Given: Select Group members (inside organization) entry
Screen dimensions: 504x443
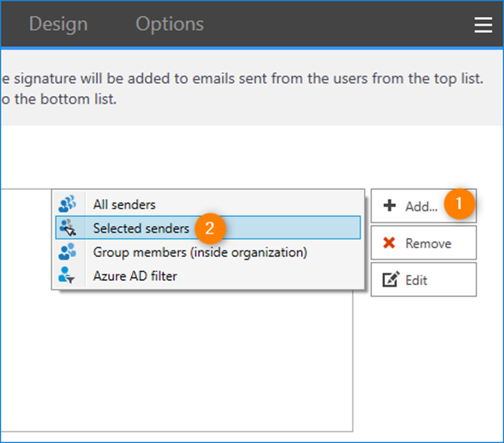Looking at the screenshot, I should pos(208,252).
